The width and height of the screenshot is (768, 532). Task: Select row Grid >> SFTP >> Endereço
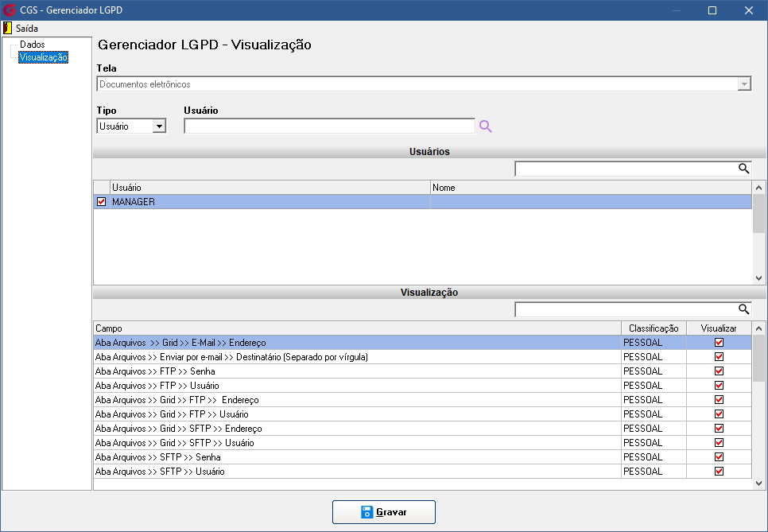point(423,428)
